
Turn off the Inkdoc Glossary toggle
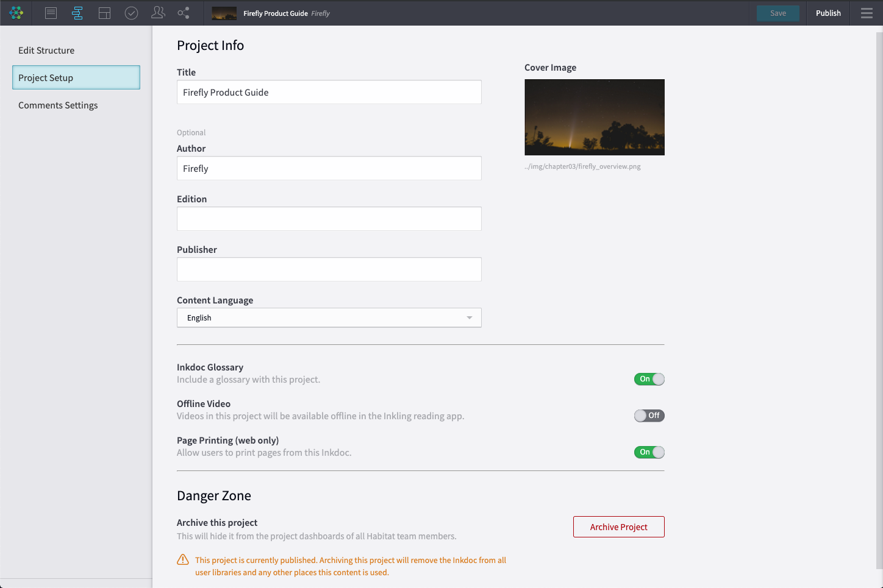pos(649,379)
